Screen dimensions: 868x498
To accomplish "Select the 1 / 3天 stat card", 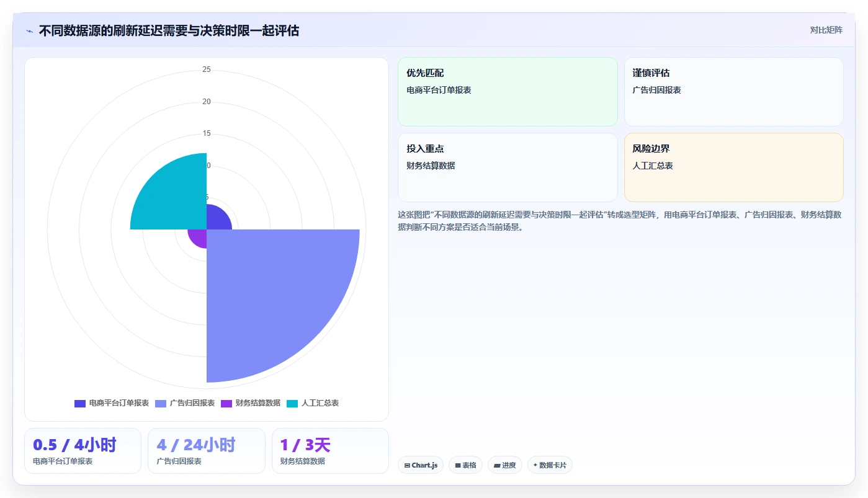I will [330, 451].
